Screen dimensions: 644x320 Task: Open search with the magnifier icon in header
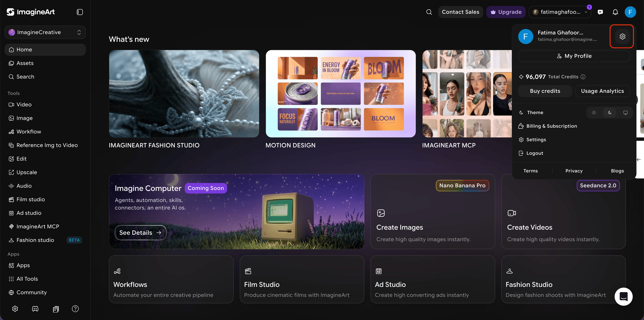point(429,12)
